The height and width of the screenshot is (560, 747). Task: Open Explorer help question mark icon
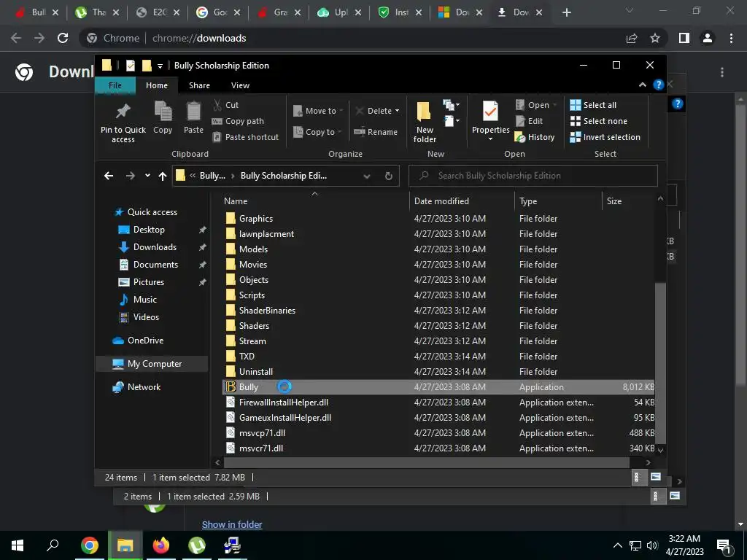(659, 85)
